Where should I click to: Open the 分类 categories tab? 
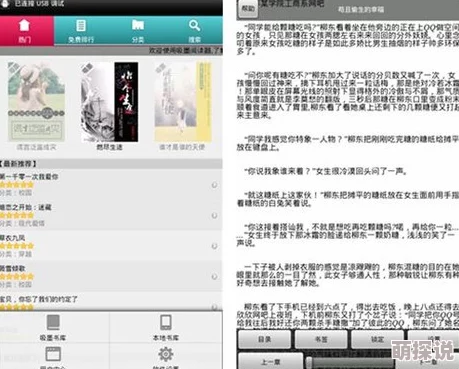click(138, 31)
